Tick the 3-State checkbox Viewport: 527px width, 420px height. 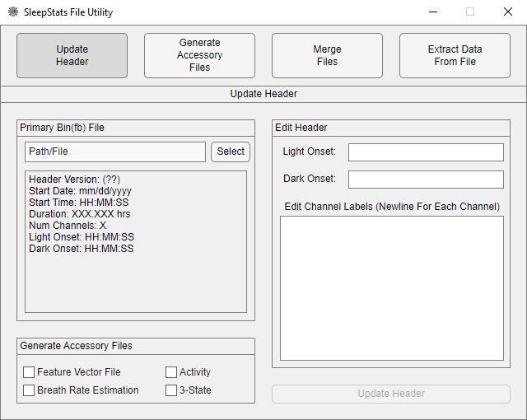point(171,390)
